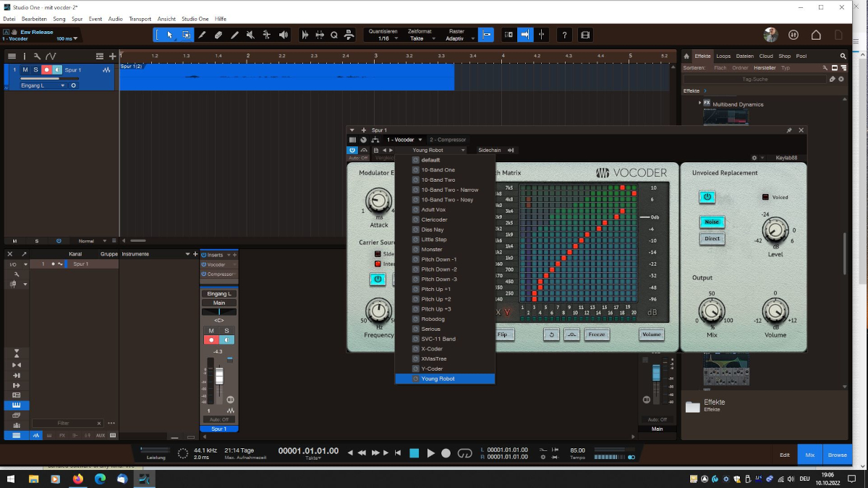The width and height of the screenshot is (868, 488).
Task: Open the Datei menu
Action: point(9,19)
